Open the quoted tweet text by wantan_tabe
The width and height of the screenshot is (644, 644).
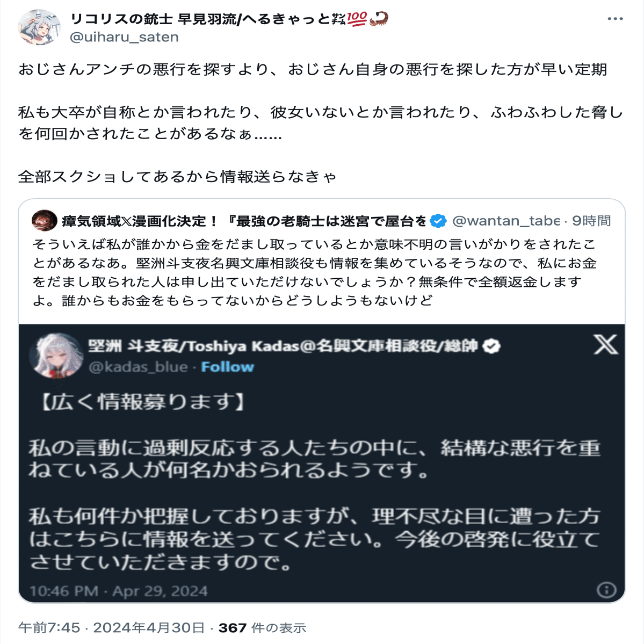314,272
